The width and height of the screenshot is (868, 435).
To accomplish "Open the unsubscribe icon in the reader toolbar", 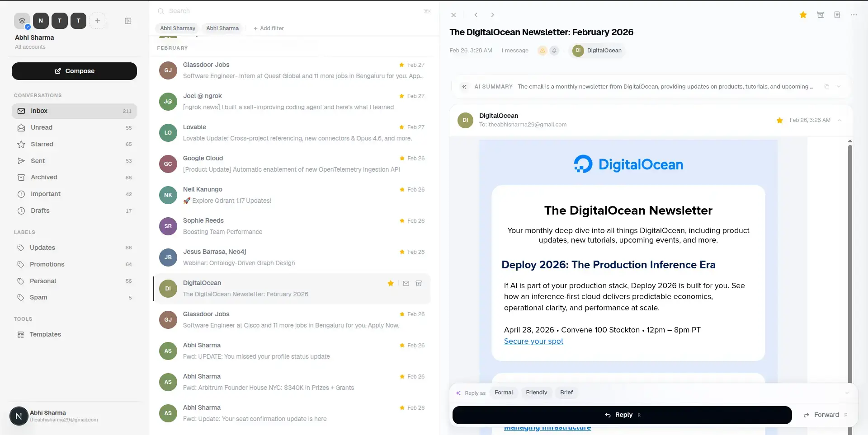I will tap(820, 15).
